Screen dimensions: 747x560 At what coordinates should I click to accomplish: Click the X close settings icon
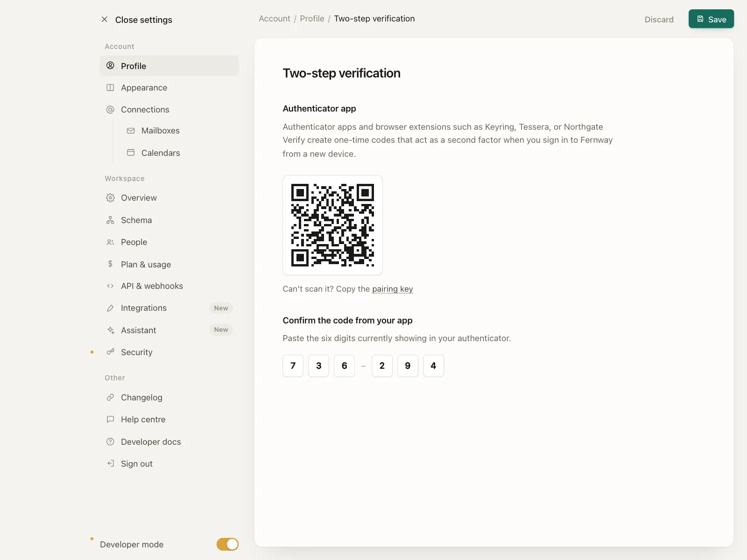tap(105, 20)
